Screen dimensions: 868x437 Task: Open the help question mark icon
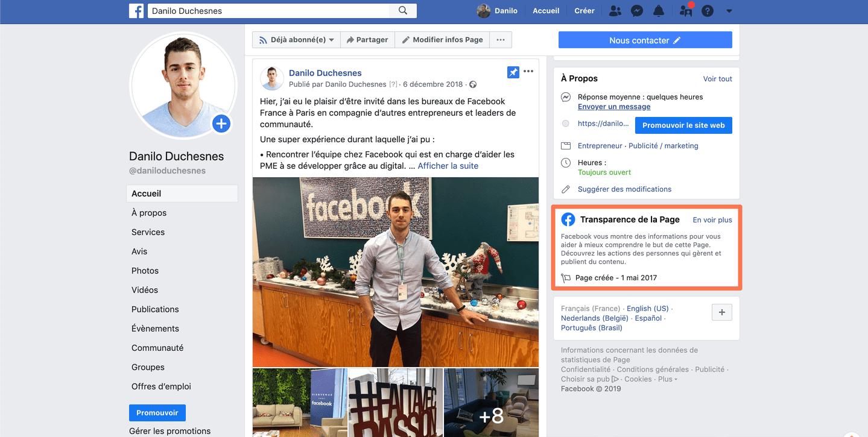point(708,11)
